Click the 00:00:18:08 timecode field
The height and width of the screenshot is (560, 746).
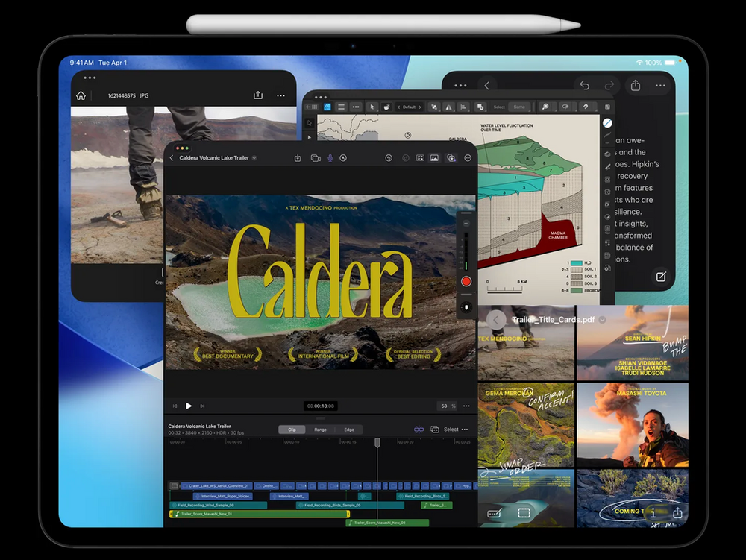pos(321,406)
